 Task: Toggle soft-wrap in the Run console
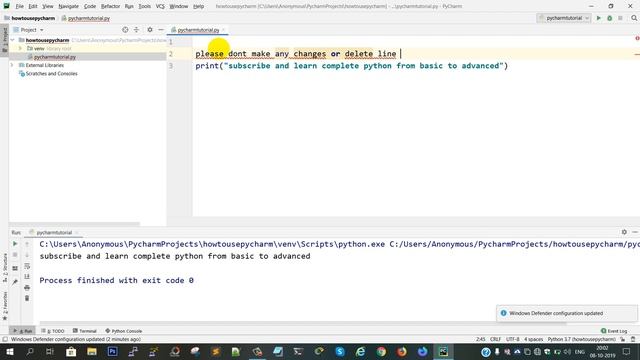tap(27, 266)
